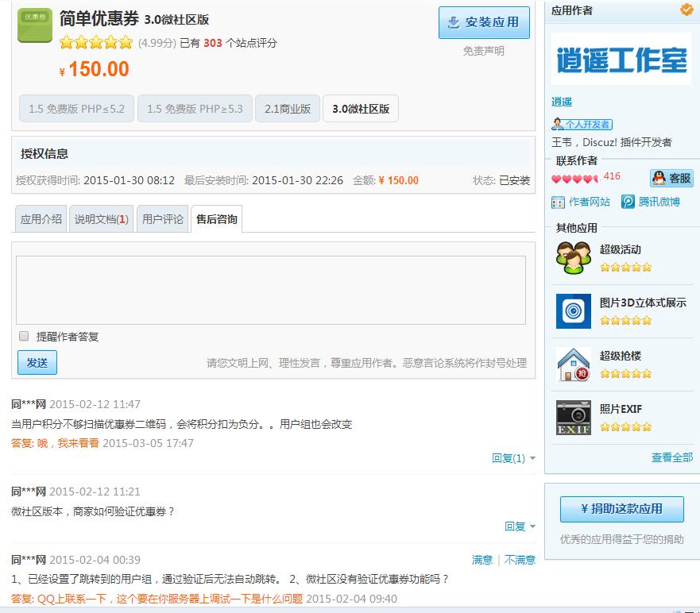Viewport: 700px width, 613px height.
Task: Click the 简单优惠券 green coupon app icon
Action: click(35, 25)
